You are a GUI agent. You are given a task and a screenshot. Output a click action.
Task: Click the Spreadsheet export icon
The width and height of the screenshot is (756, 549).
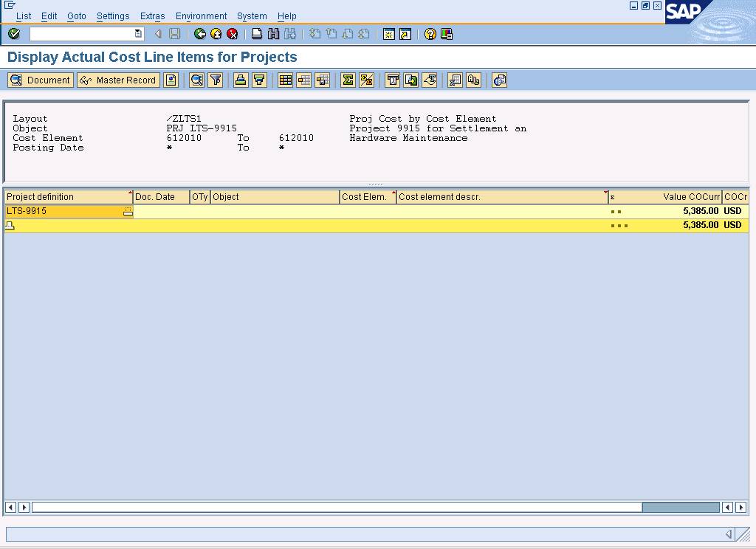[455, 80]
